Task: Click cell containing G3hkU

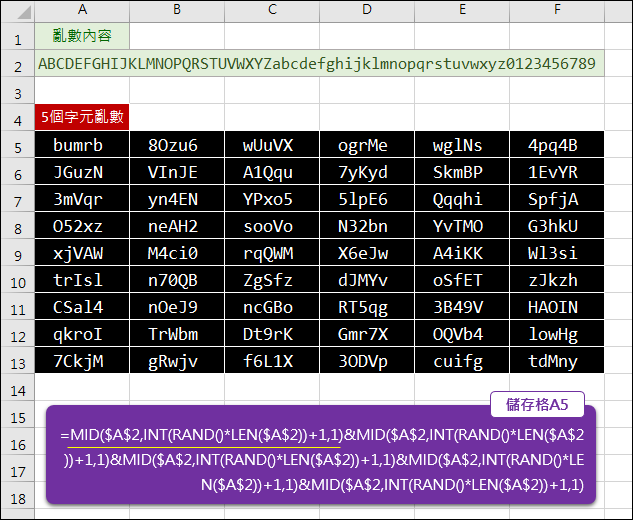Action: tap(557, 225)
